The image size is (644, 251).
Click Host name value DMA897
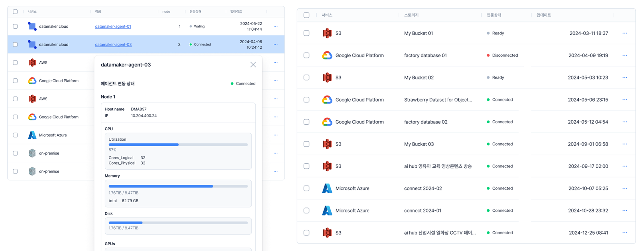(138, 109)
